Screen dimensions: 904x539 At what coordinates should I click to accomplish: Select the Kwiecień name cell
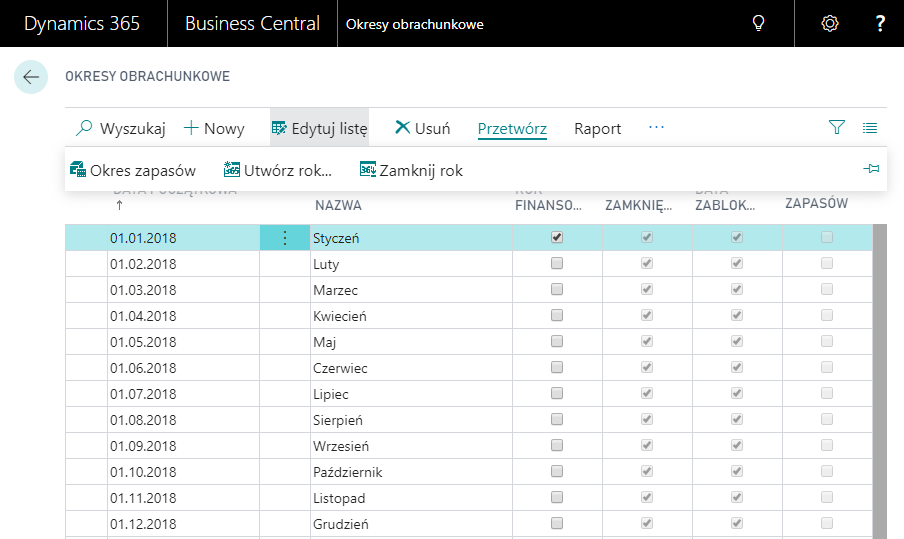pyautogui.click(x=411, y=315)
